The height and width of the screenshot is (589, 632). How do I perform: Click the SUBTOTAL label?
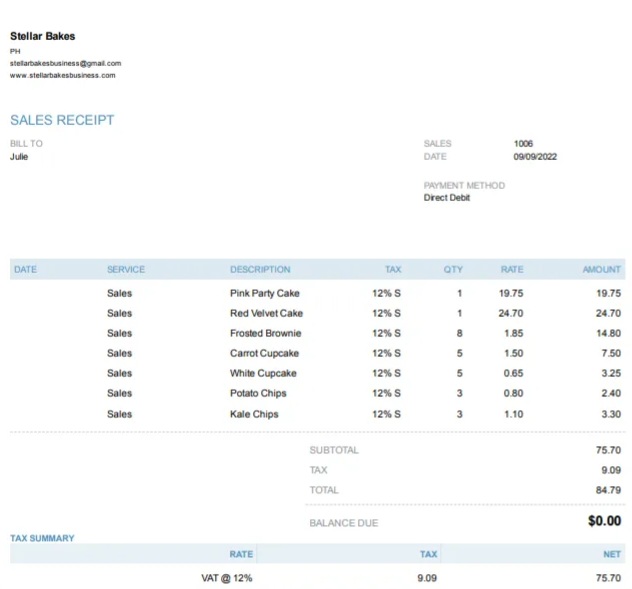tap(334, 450)
